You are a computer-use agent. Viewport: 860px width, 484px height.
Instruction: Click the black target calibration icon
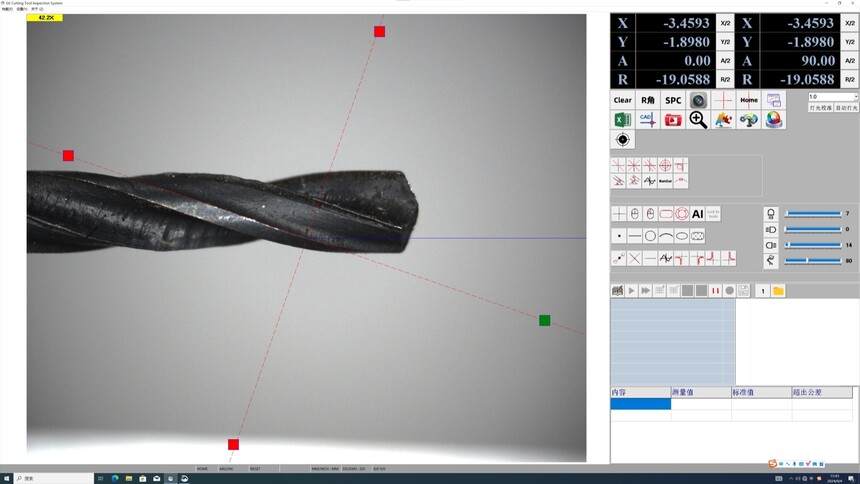[623, 139]
